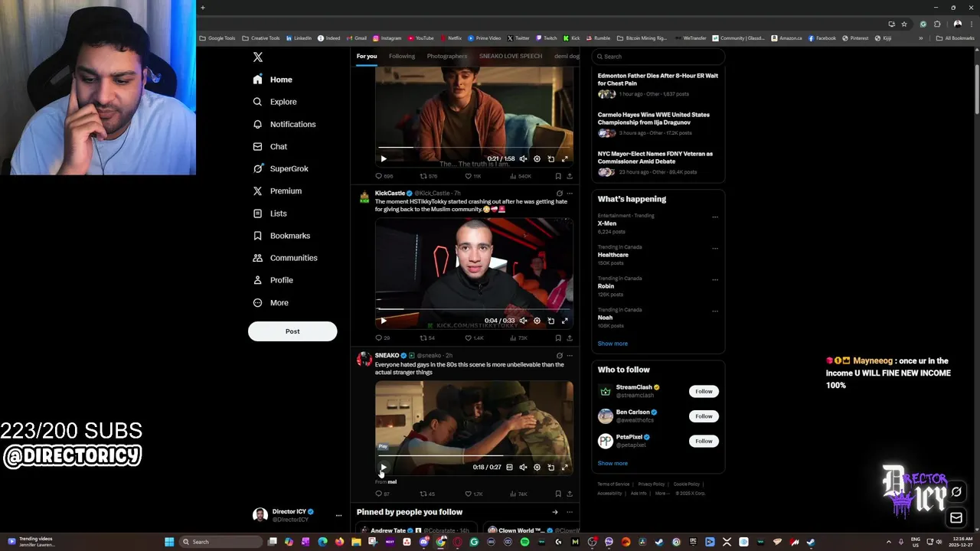Switch to the Photographers tab

pyautogui.click(x=447, y=56)
